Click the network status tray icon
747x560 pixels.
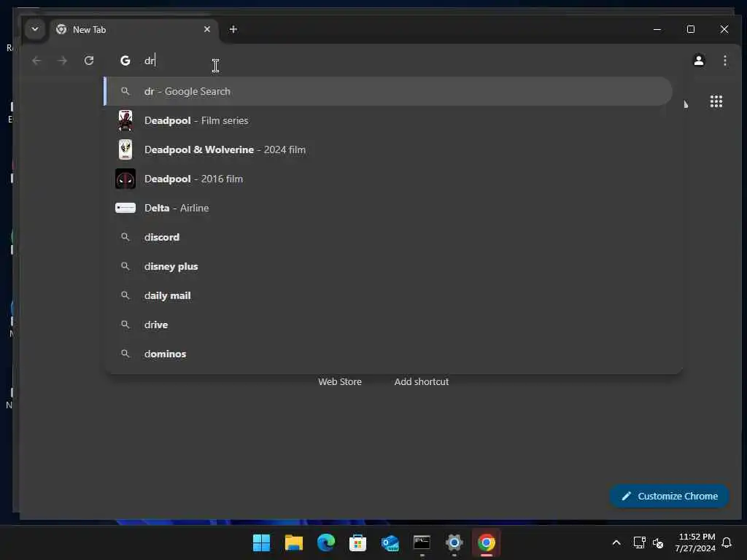639,542
